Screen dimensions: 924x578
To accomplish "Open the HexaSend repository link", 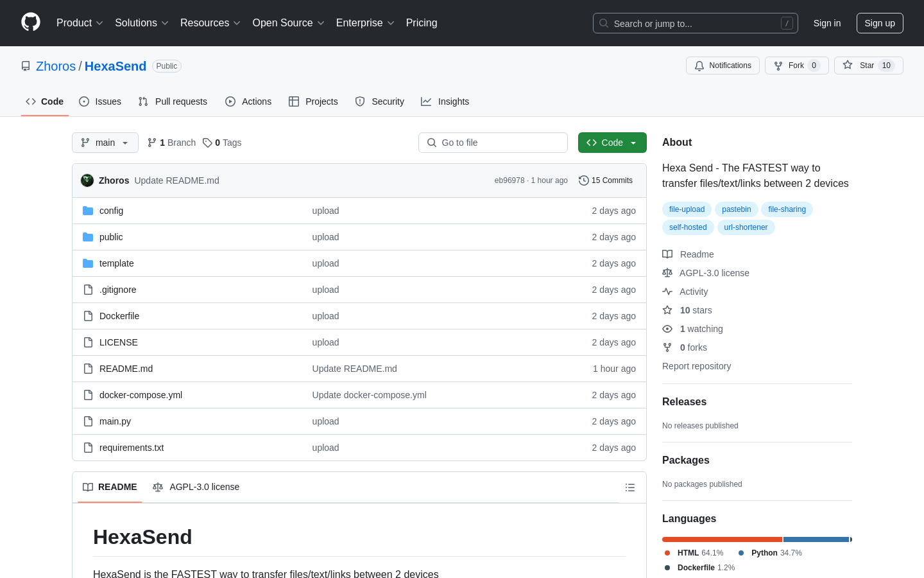I will coord(116,66).
